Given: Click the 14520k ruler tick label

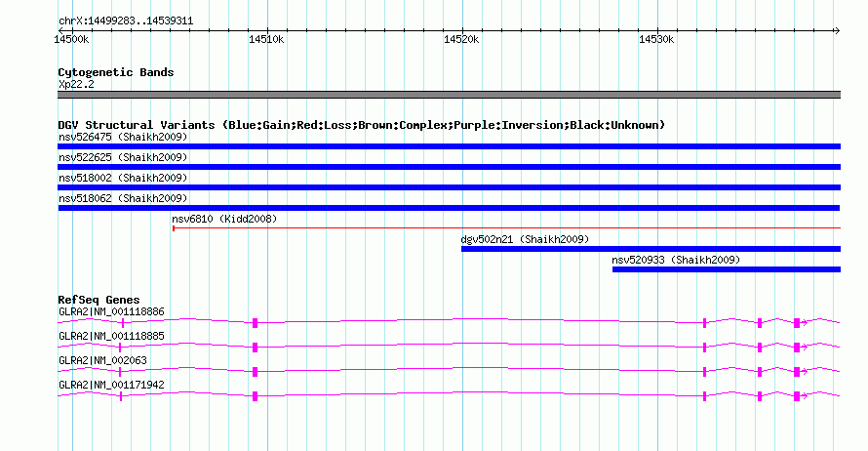Looking at the screenshot, I should coord(461,39).
